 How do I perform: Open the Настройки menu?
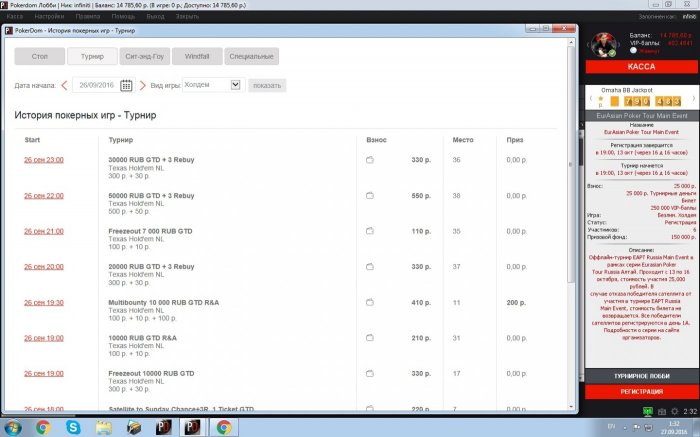click(49, 17)
